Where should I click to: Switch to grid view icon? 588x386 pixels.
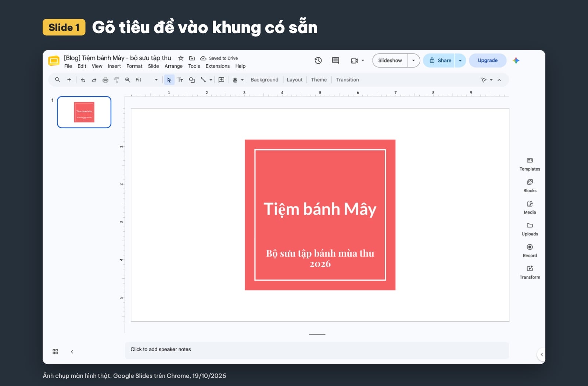(x=55, y=351)
